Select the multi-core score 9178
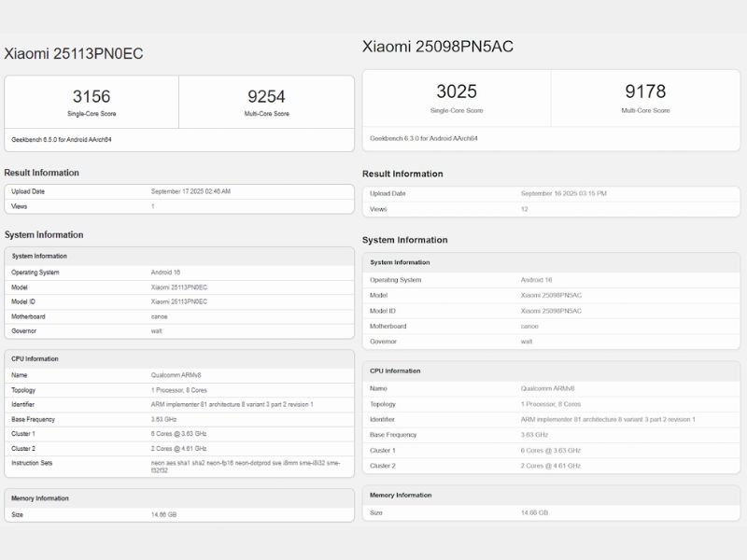 coord(645,91)
